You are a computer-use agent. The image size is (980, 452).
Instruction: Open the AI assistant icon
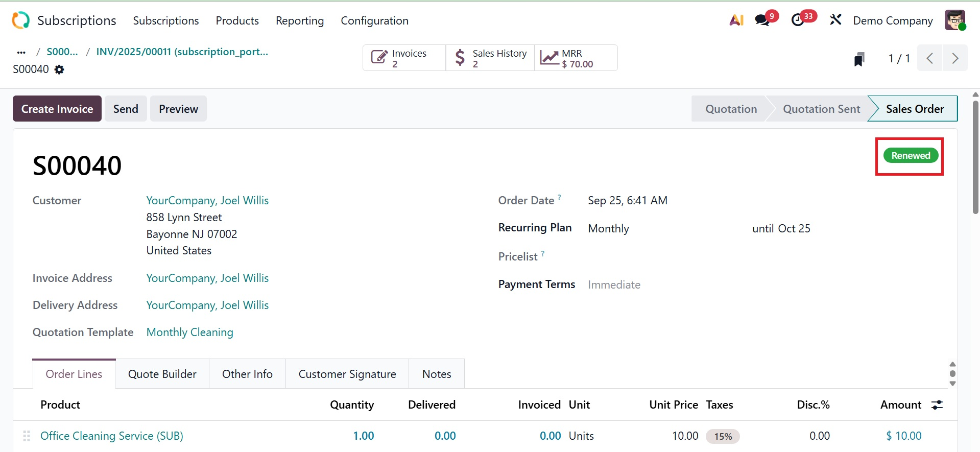[736, 20]
